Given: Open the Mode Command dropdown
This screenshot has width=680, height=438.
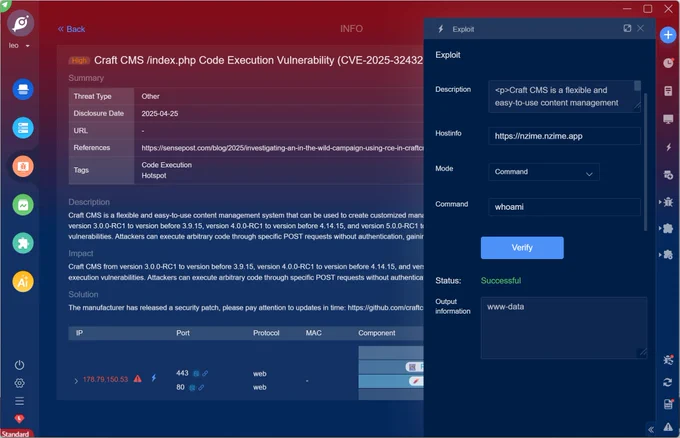Looking at the screenshot, I should [x=544, y=172].
